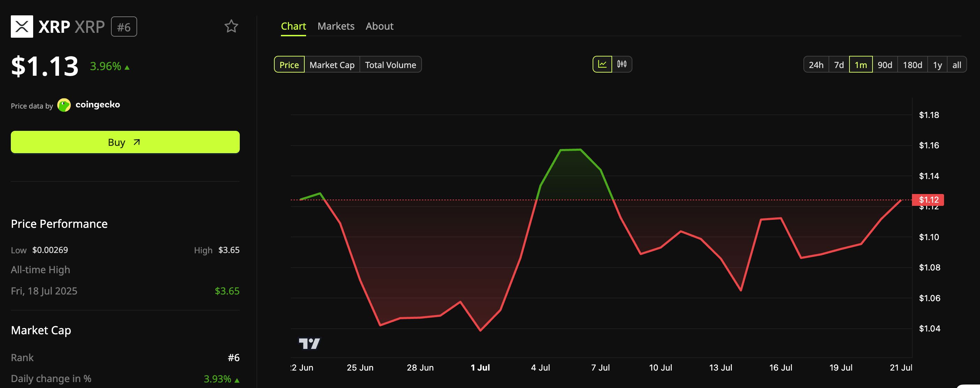
Task: Click the $1.16 price axis label
Action: coord(929,145)
